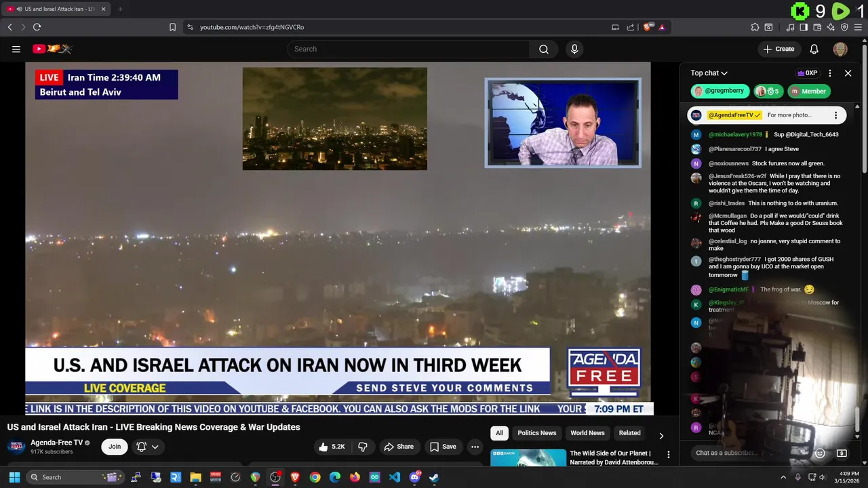Open the gift 5 memberships ticker chip
This screenshot has height=488, width=868.
click(768, 91)
